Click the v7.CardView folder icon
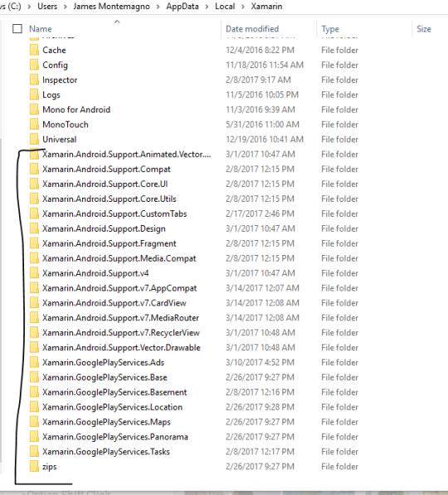 click(34, 303)
